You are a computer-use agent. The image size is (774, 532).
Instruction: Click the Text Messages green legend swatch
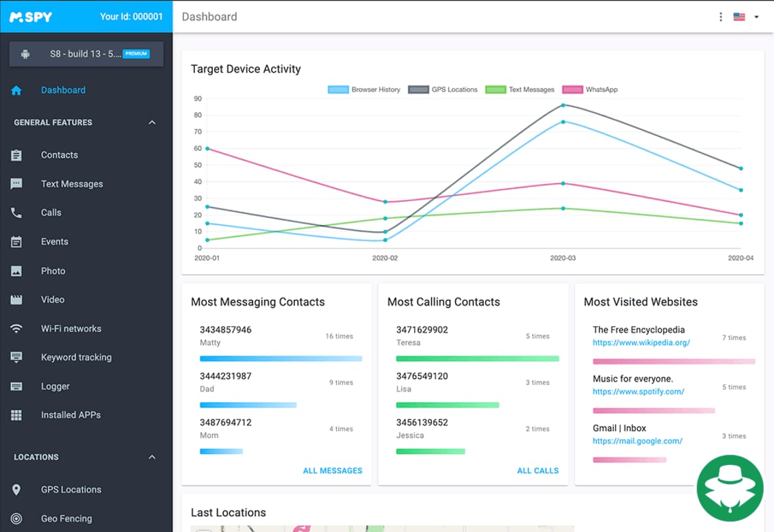(x=495, y=90)
